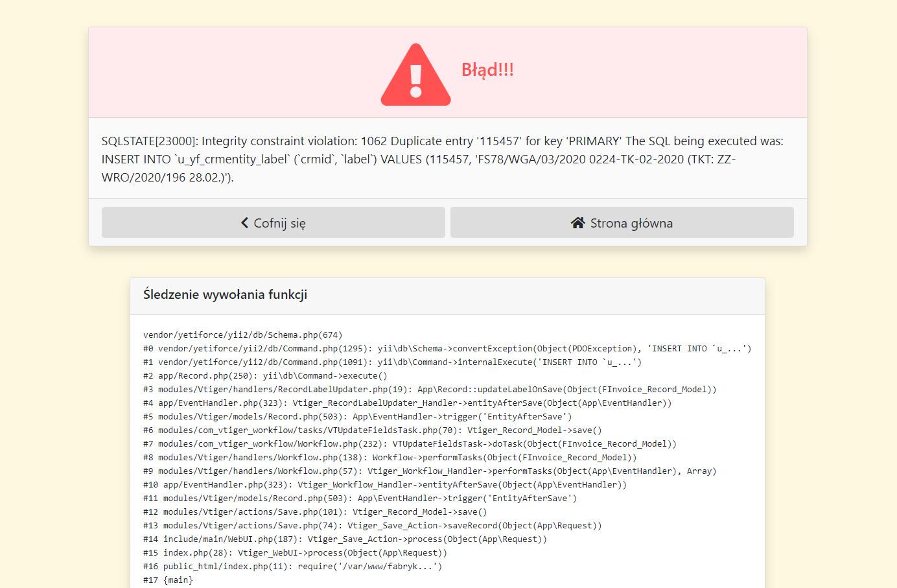Open Strona główna home page button
This screenshot has width=897, height=588.
(622, 222)
